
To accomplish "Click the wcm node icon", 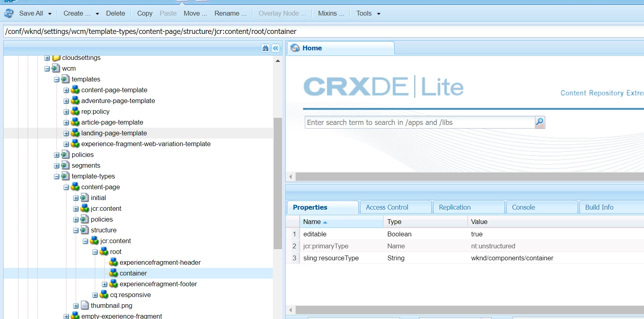I will pos(56,68).
